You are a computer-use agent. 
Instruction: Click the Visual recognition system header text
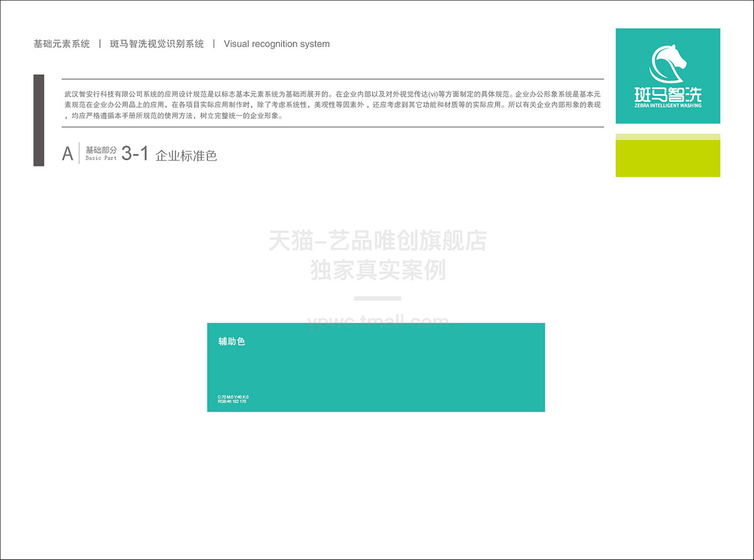pos(276,44)
